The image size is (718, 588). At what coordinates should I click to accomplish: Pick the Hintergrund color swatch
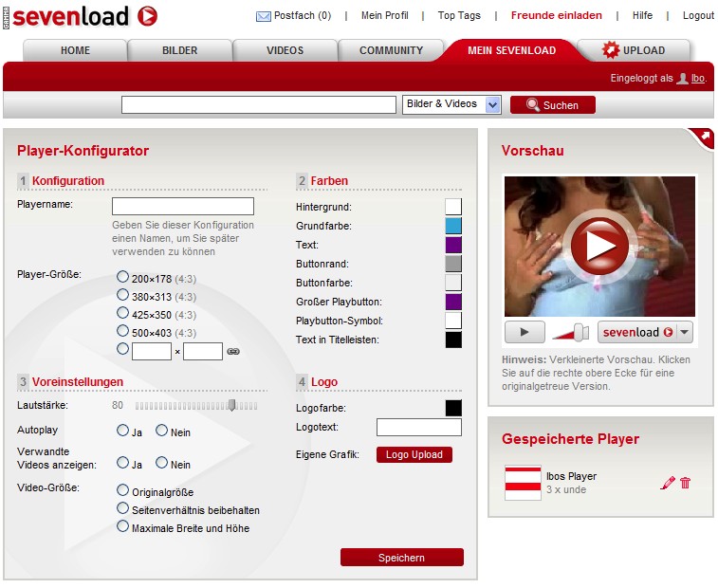pos(453,207)
